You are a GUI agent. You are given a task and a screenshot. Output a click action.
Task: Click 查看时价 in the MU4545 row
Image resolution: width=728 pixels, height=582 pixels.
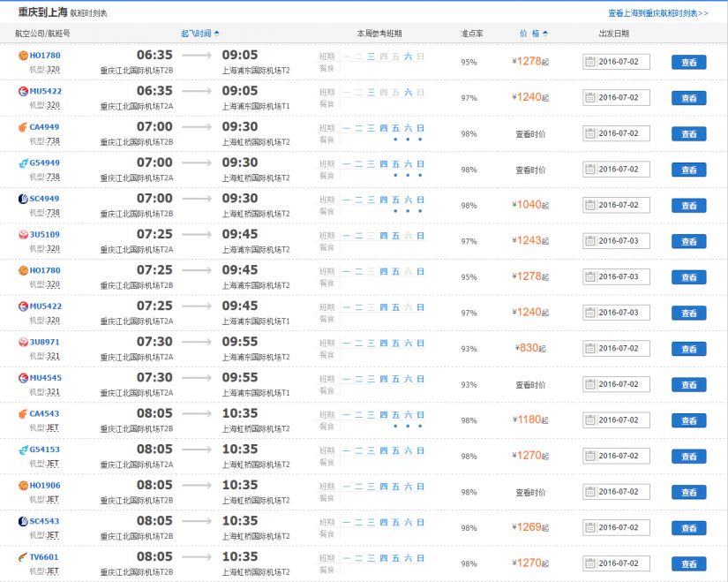pyautogui.click(x=530, y=384)
